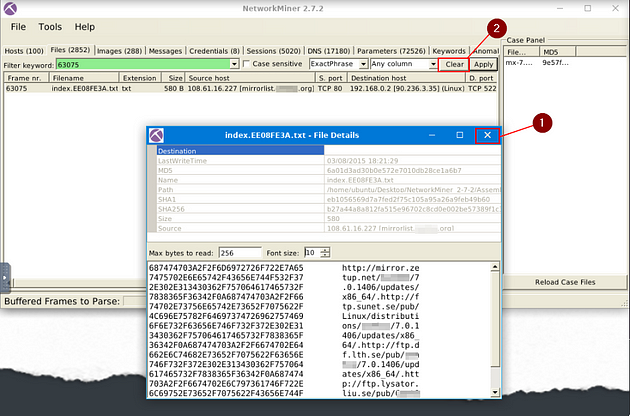Select the Destination property row
The height and width of the screenshot is (416, 630).
pos(328,151)
